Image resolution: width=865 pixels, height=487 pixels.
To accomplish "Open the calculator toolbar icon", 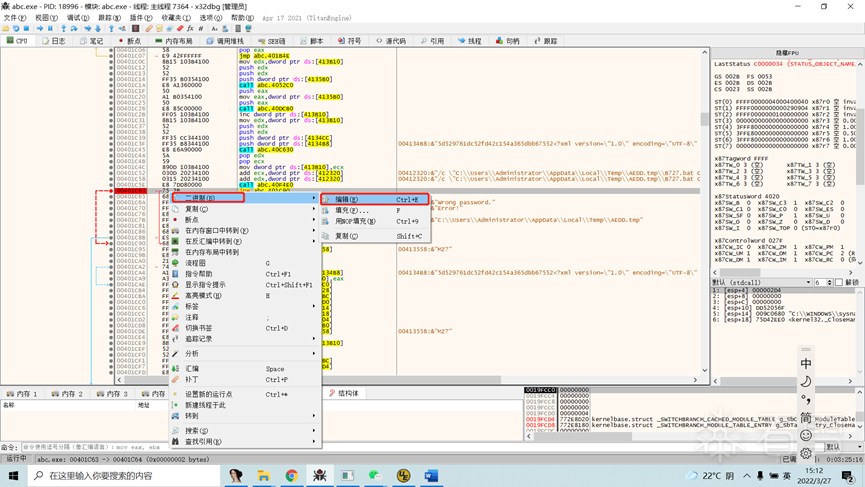I will tap(238, 28).
